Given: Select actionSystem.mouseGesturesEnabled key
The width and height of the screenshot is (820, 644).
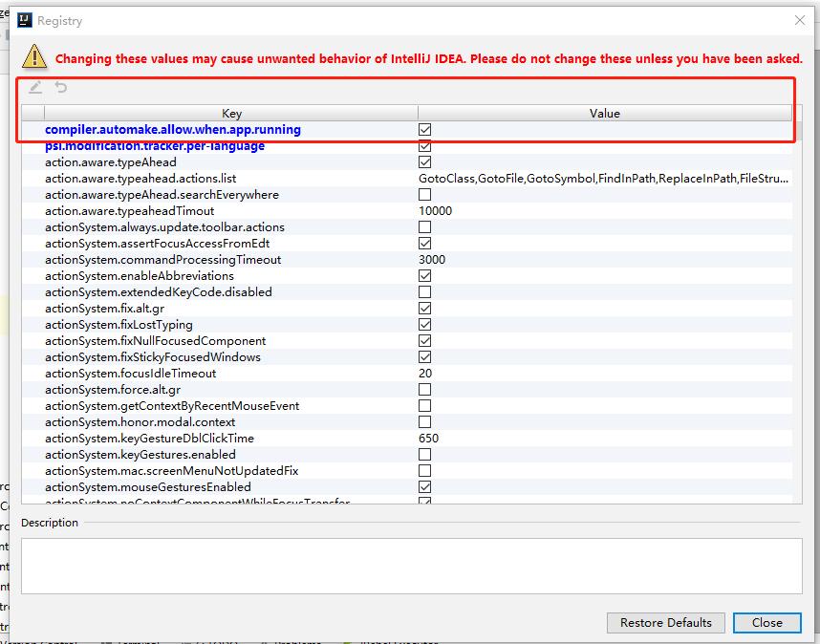Looking at the screenshot, I should [x=148, y=486].
